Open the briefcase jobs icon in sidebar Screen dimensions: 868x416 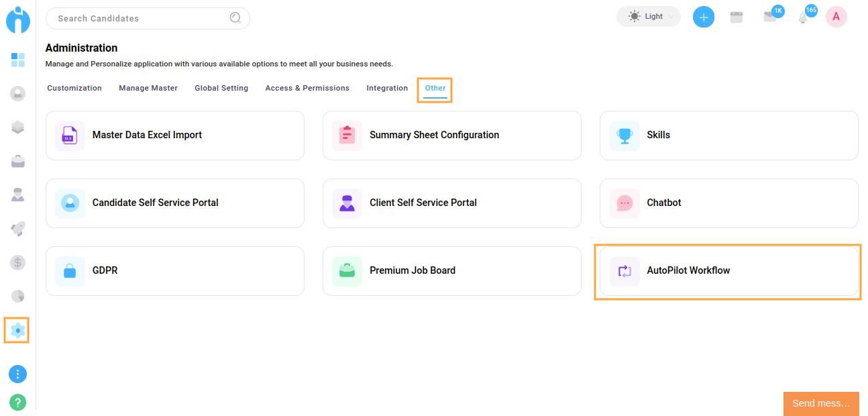pyautogui.click(x=18, y=161)
